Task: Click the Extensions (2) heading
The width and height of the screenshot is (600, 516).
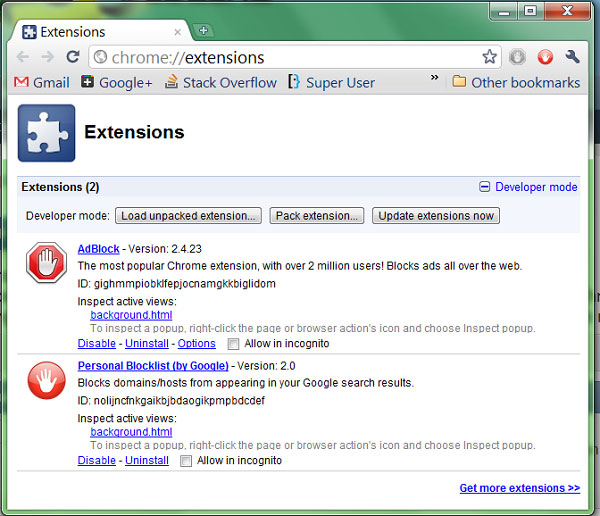Action: [60, 187]
